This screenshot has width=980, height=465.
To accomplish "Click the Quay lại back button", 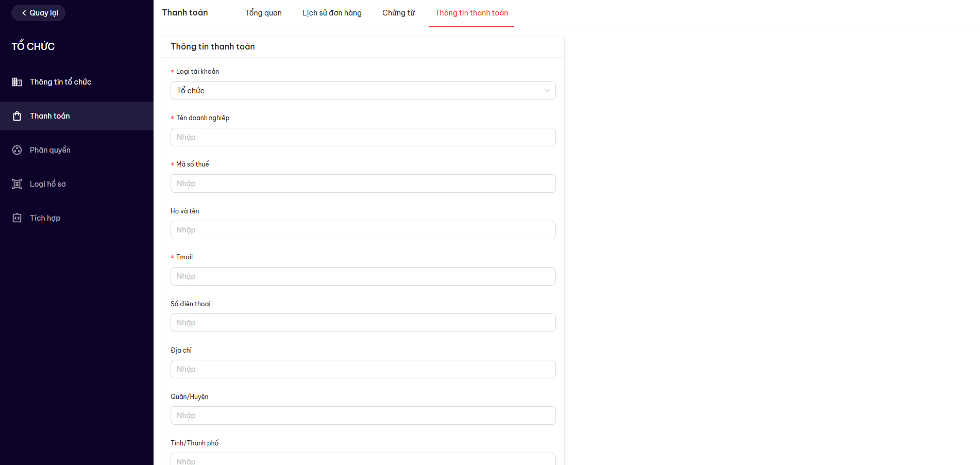I will (x=39, y=13).
